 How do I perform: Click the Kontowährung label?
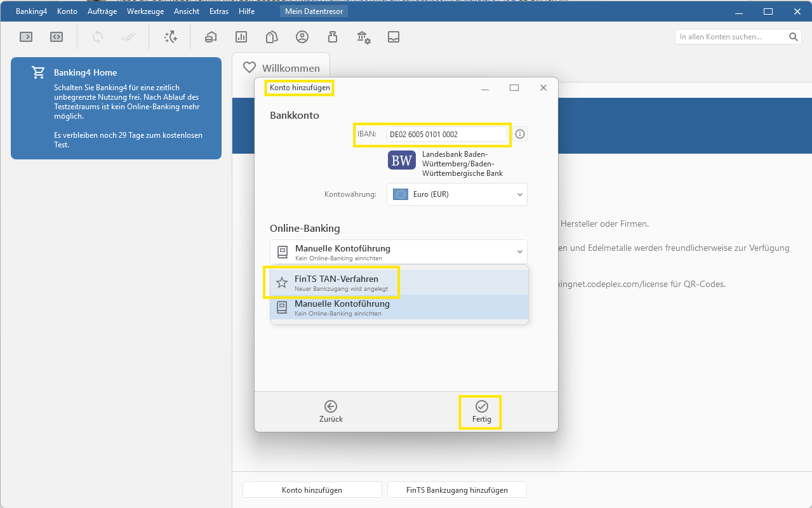point(350,194)
